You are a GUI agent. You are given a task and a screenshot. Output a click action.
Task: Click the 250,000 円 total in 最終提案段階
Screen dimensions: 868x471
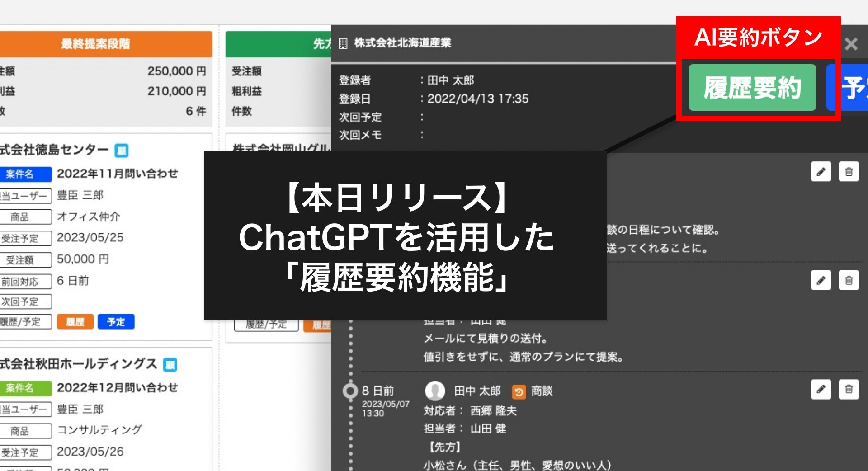[x=177, y=71]
